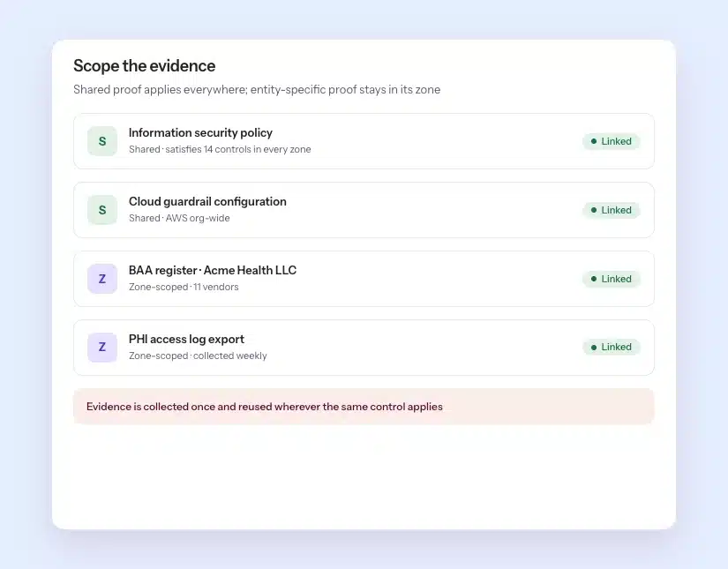Click the 'Shared · AWS org-wide' subtitle

[179, 218]
